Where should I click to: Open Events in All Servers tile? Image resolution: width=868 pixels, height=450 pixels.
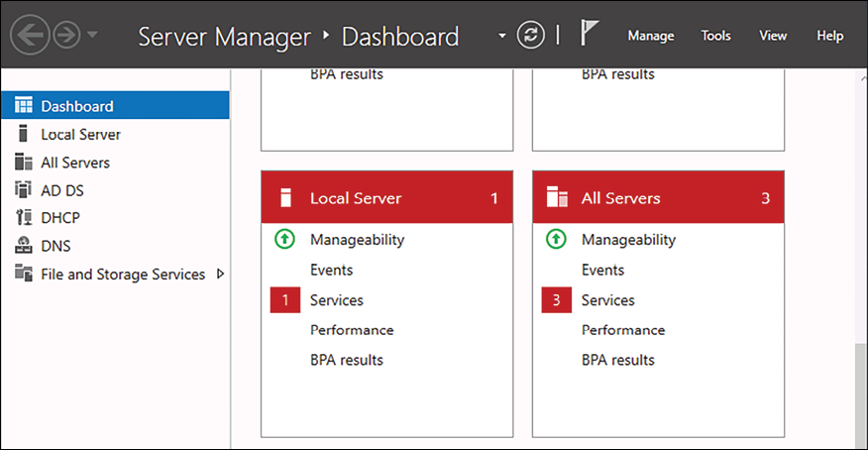(x=602, y=270)
